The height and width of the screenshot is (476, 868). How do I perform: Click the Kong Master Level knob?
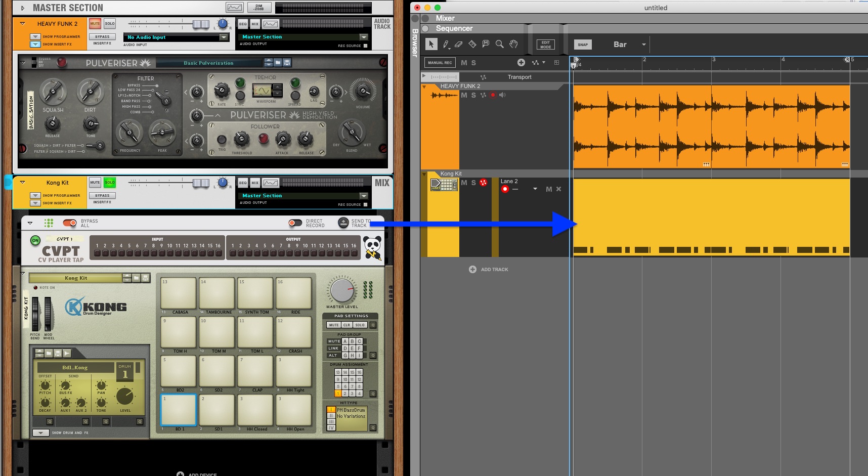(342, 291)
